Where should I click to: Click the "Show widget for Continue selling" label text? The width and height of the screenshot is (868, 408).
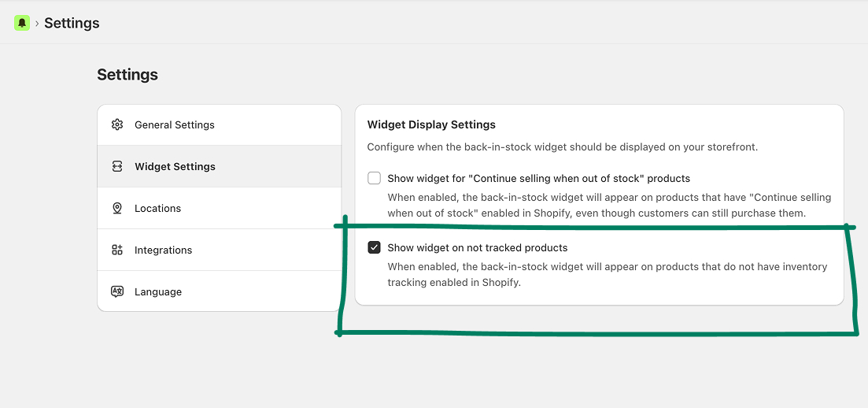pyautogui.click(x=538, y=178)
